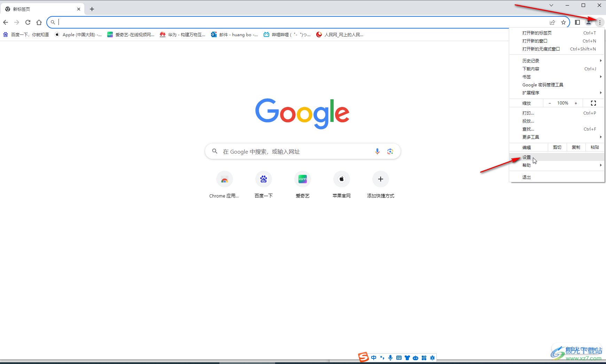Click IME bar microphone icon
Viewport: 606px width, 364px height.
pyautogui.click(x=390, y=358)
